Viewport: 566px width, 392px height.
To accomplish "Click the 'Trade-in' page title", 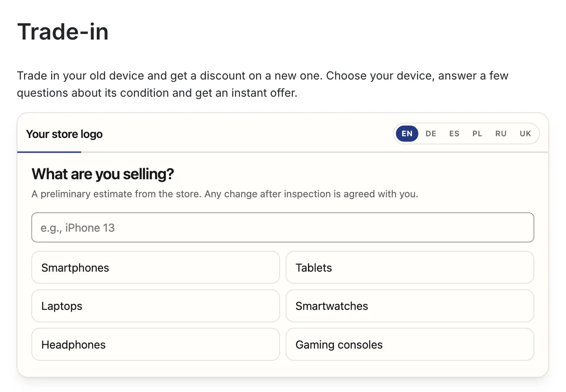I will coord(63,32).
